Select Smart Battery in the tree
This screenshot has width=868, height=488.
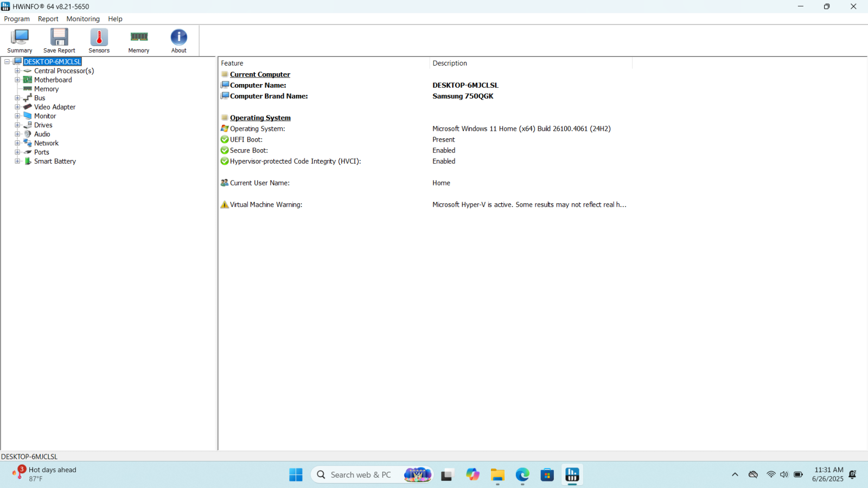tap(55, 162)
